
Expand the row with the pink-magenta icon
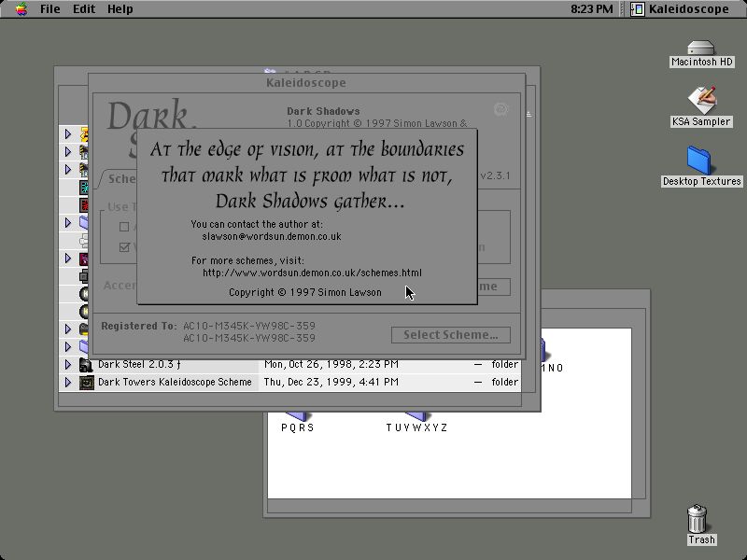click(x=67, y=259)
